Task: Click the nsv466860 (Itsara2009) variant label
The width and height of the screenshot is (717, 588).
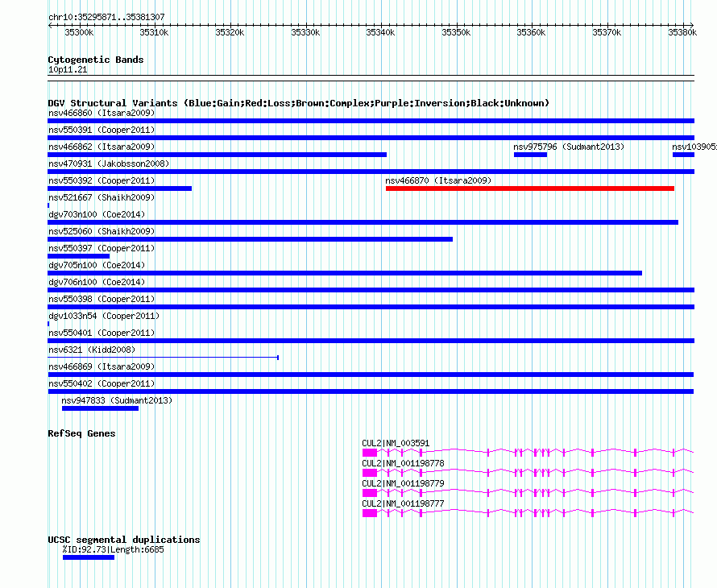Action: pyautogui.click(x=102, y=113)
